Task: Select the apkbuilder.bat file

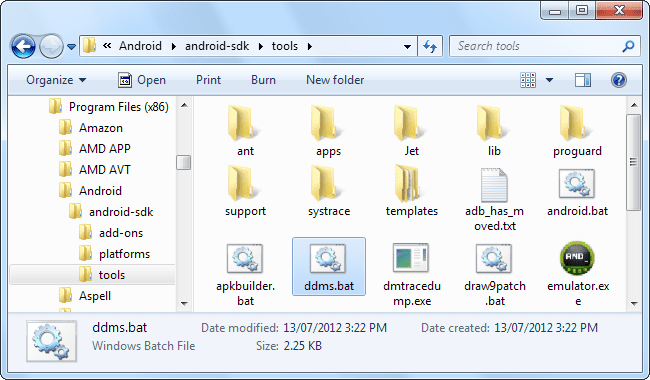Action: (x=245, y=274)
